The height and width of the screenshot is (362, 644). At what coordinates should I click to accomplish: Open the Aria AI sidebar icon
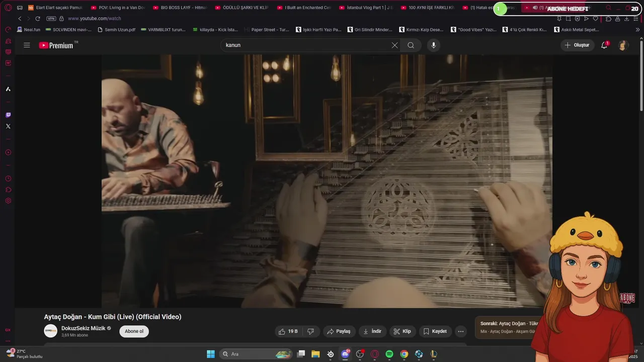click(8, 89)
